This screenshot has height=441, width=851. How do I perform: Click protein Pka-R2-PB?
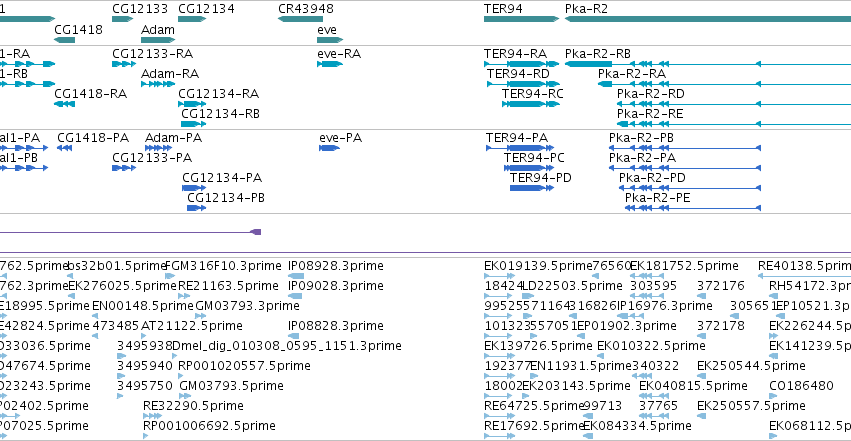[x=685, y=148]
